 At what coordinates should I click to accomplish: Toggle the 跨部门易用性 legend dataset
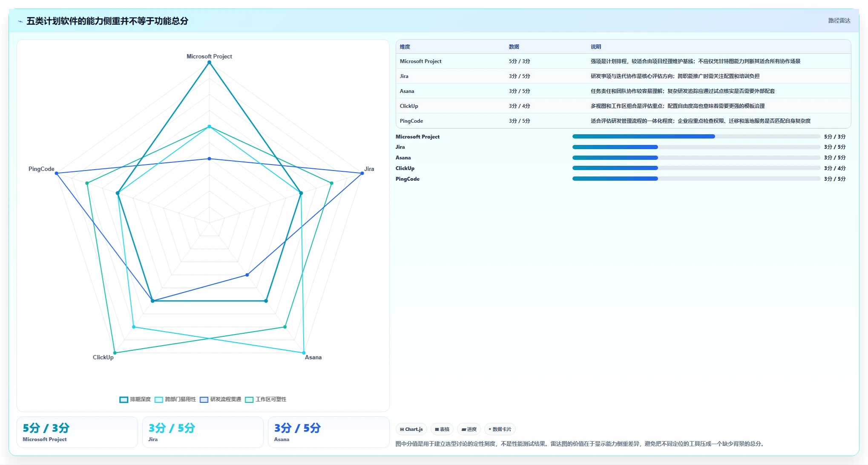click(175, 399)
